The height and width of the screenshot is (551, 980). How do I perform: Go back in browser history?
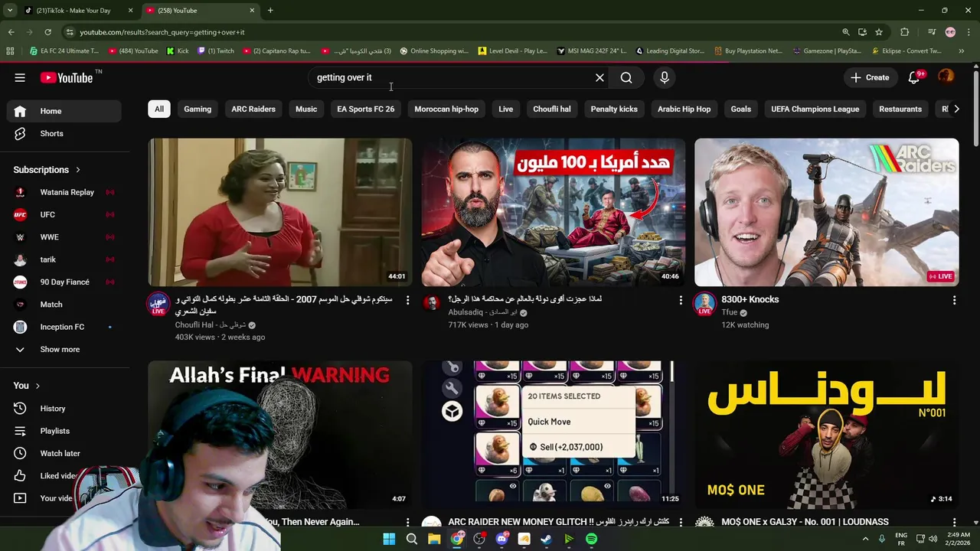pyautogui.click(x=11, y=32)
